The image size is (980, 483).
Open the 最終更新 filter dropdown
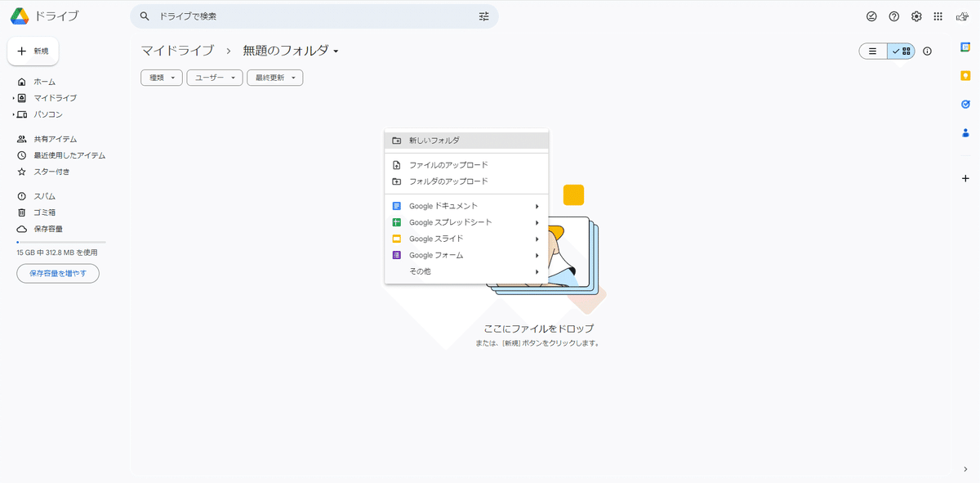click(x=275, y=78)
